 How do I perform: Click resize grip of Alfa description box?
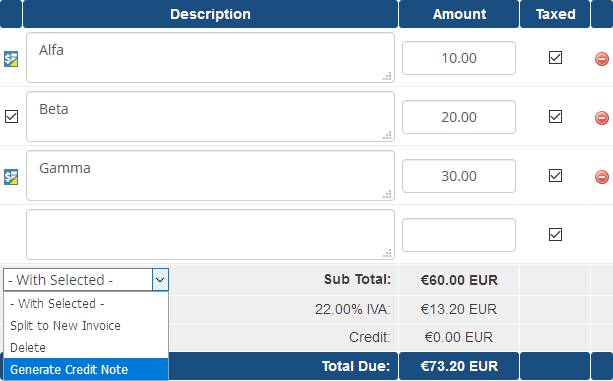point(387,77)
